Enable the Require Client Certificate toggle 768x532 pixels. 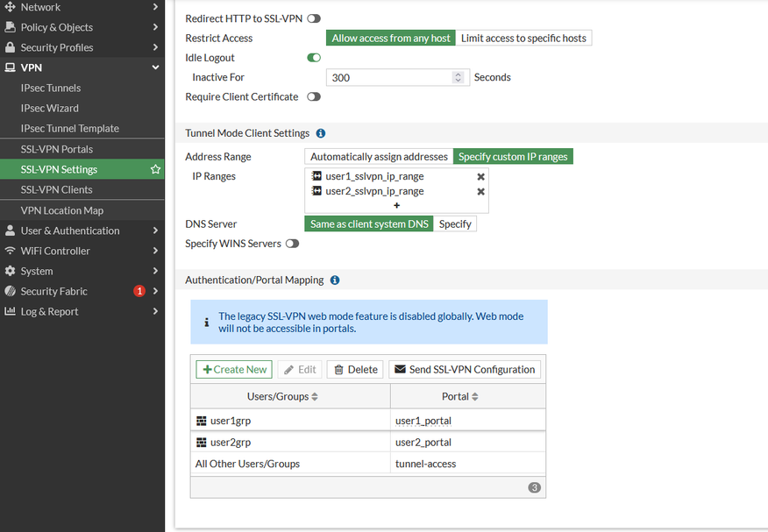point(314,96)
